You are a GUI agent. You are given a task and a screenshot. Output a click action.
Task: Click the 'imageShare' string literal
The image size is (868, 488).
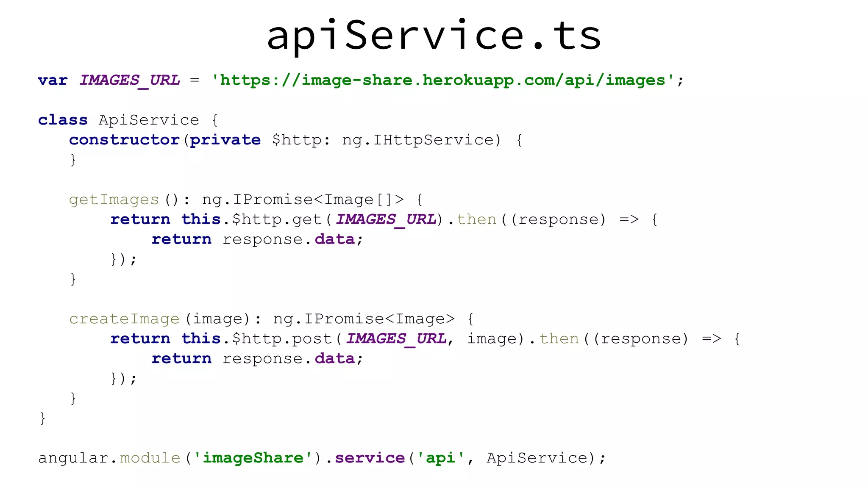pos(253,458)
